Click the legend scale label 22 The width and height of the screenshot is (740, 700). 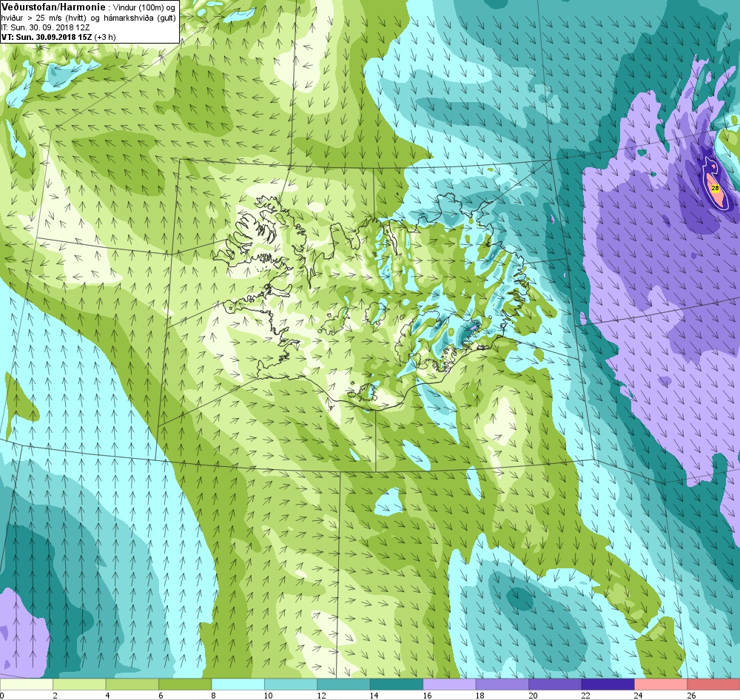pyautogui.click(x=585, y=696)
